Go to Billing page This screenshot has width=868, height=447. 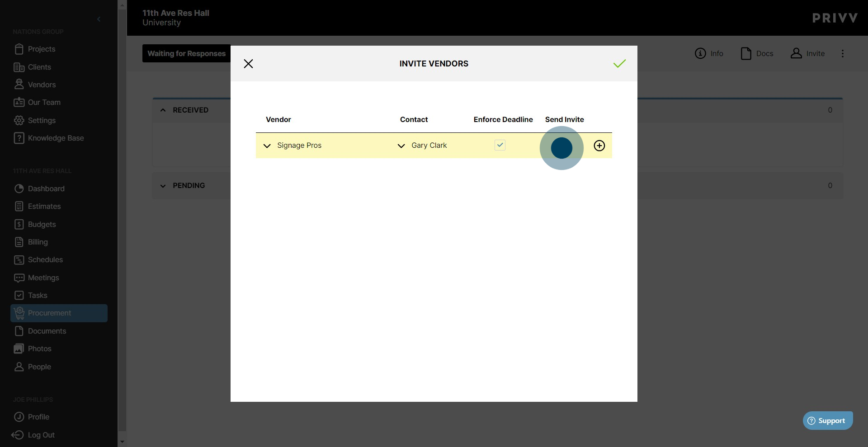[x=38, y=242]
